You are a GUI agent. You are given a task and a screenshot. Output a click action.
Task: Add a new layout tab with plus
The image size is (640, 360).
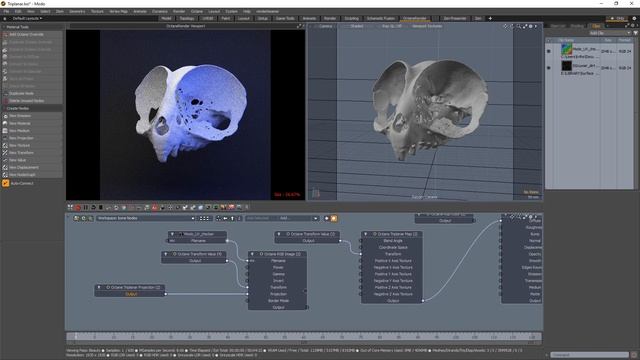[490, 18]
